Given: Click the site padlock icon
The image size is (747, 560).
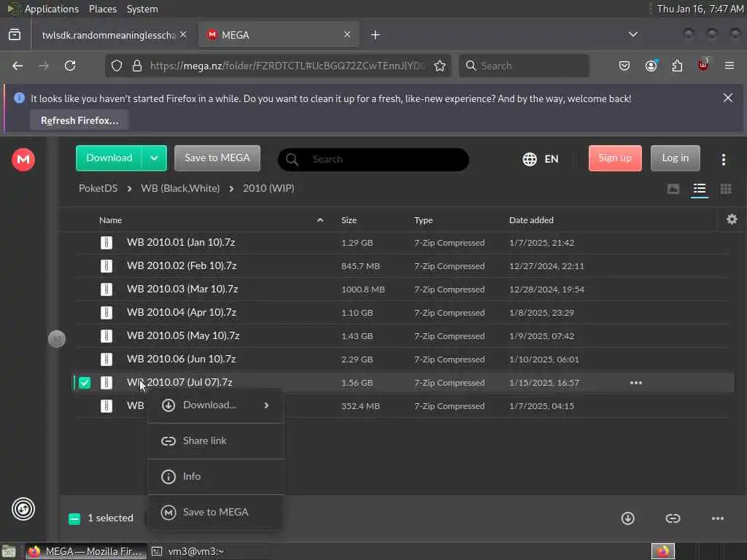Looking at the screenshot, I should click(x=137, y=66).
